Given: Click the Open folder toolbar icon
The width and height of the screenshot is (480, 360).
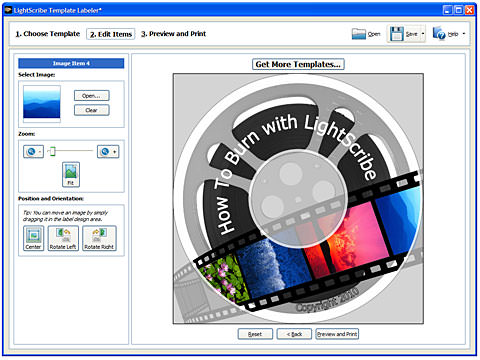Looking at the screenshot, I should click(x=359, y=34).
